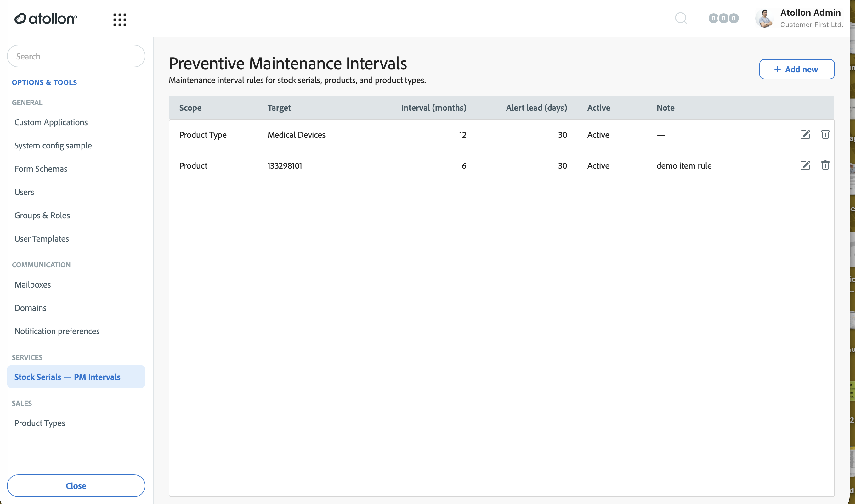Click the Atollon logo
Image resolution: width=855 pixels, height=504 pixels.
(46, 19)
